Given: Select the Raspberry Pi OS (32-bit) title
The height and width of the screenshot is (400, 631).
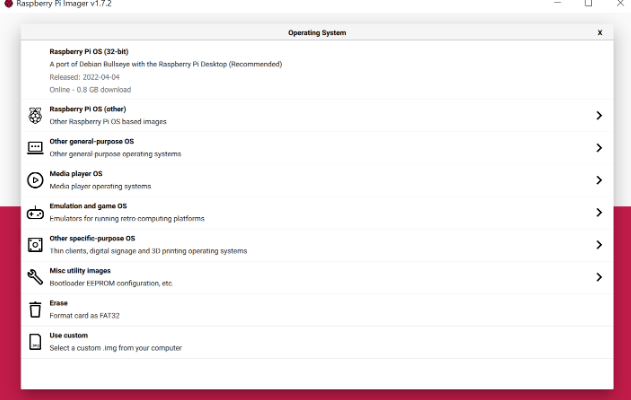Looking at the screenshot, I should point(89,52).
